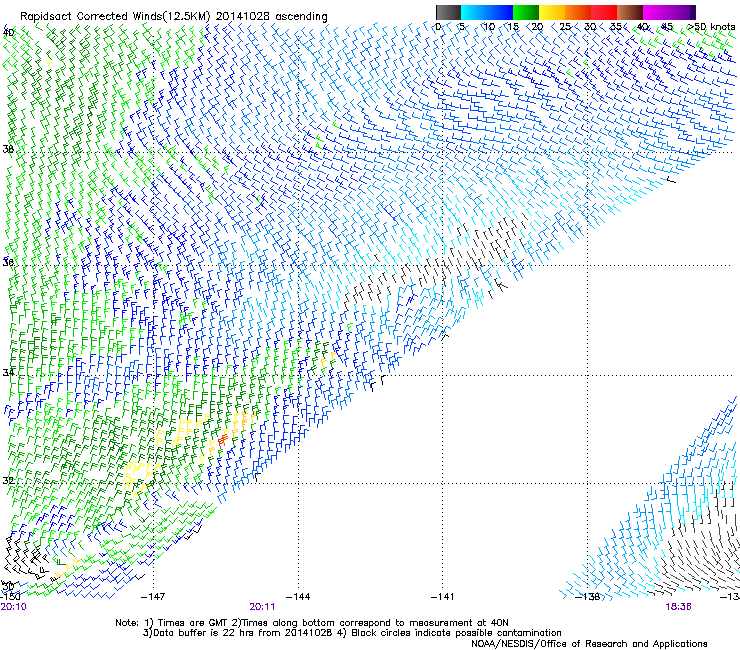
Task: Click the latitude label '40'
Action: pos(8,33)
